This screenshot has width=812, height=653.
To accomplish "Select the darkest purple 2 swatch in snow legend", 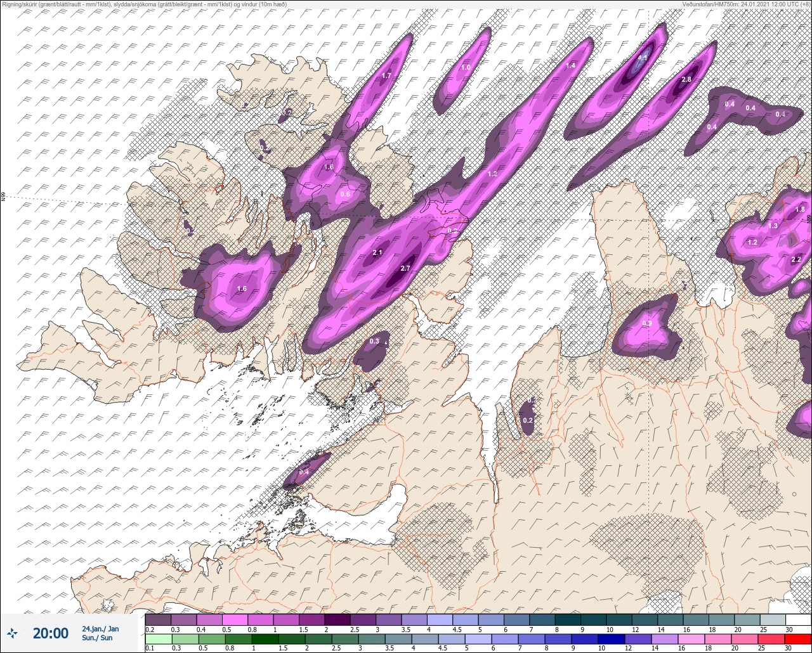I will [337, 619].
